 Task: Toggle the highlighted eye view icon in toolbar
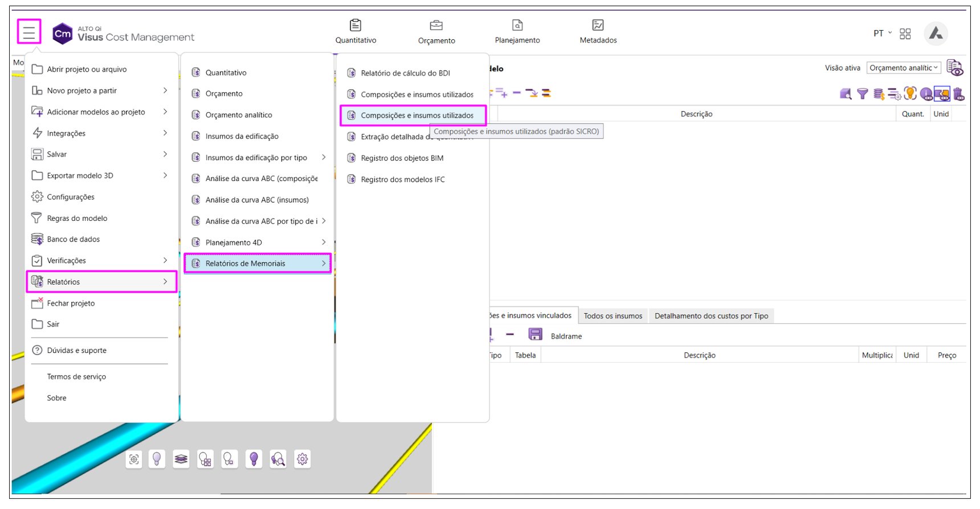(x=942, y=94)
